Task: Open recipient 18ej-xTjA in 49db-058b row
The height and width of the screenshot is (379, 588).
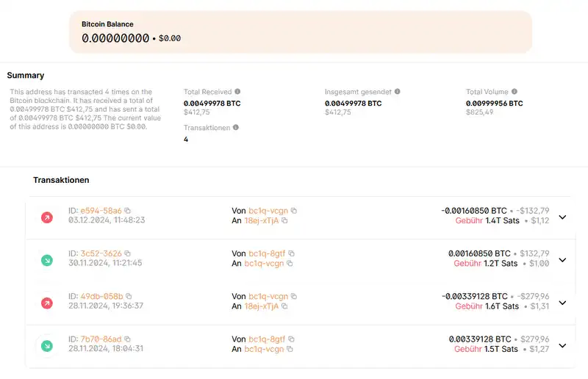Action: [262, 306]
